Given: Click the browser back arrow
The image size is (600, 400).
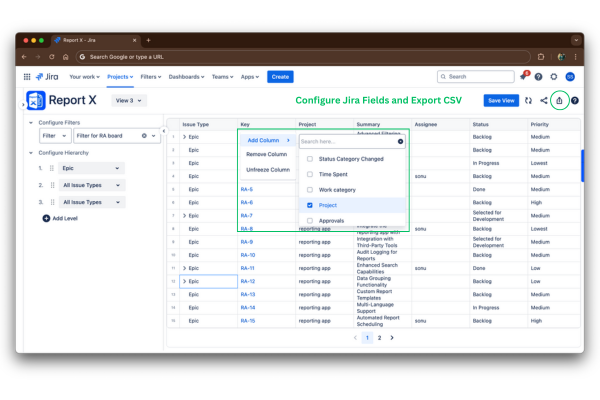Looking at the screenshot, I should tap(24, 57).
